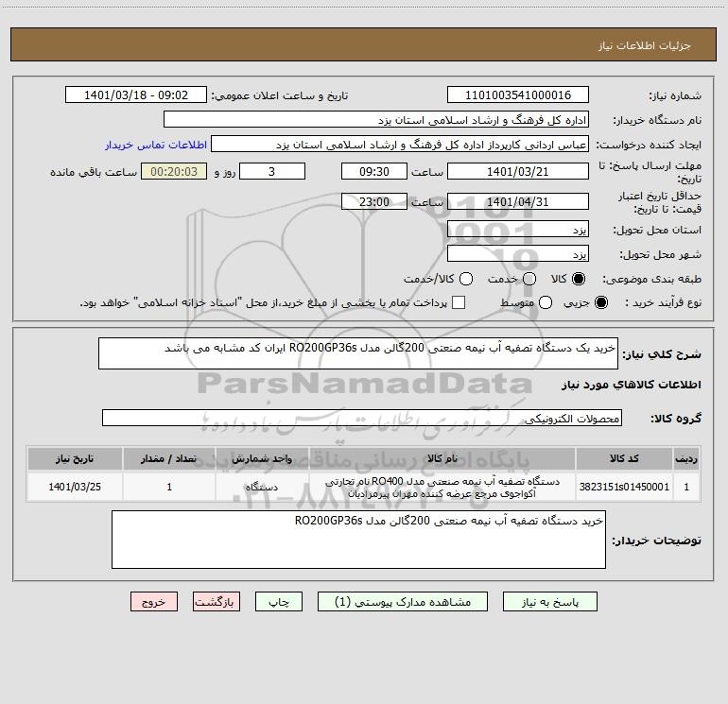The height and width of the screenshot is (704, 728).
Task: Click the تعداد / مقدار column header
Action: pos(169,459)
